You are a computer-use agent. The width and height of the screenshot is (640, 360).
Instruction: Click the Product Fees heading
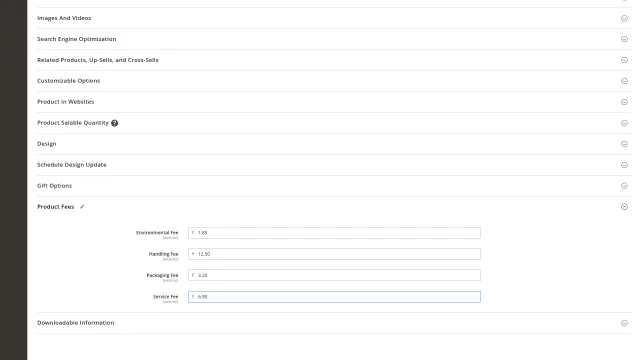(56, 207)
